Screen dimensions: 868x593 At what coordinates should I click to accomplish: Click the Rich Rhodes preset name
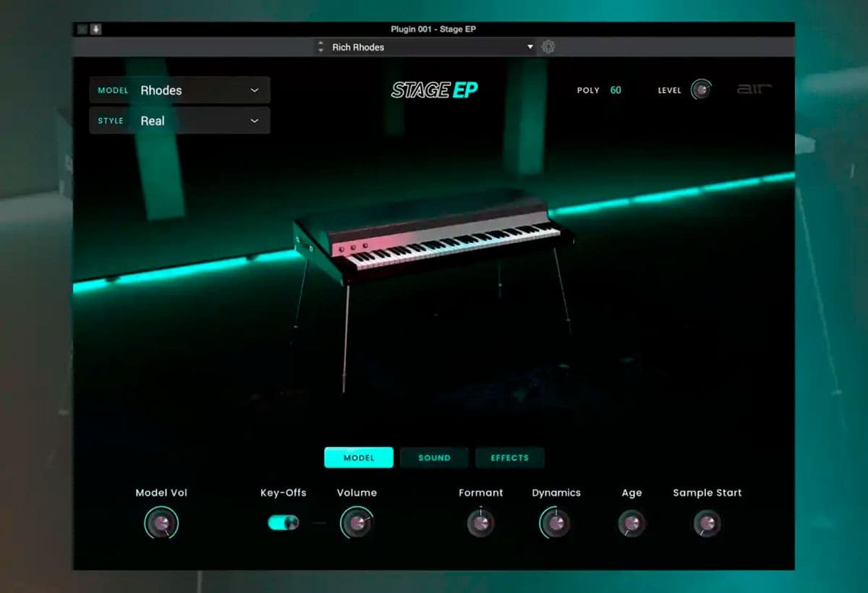(358, 47)
